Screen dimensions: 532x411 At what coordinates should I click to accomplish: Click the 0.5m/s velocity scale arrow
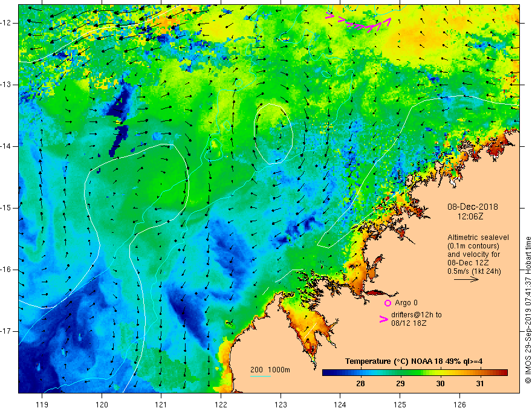click(466, 280)
